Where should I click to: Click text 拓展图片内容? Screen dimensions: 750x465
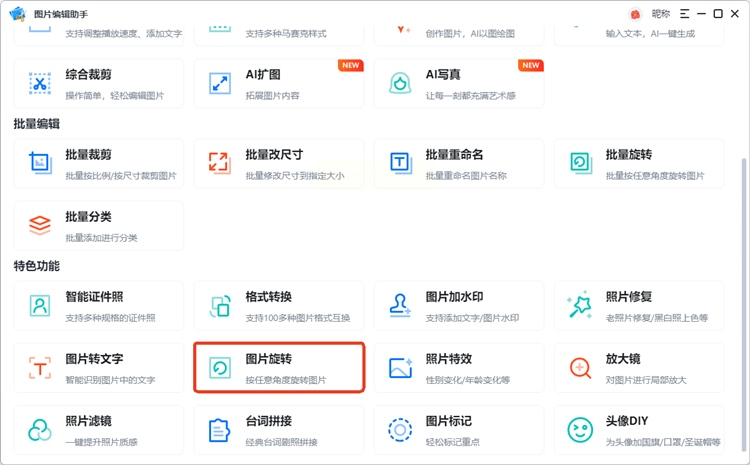[x=273, y=96]
